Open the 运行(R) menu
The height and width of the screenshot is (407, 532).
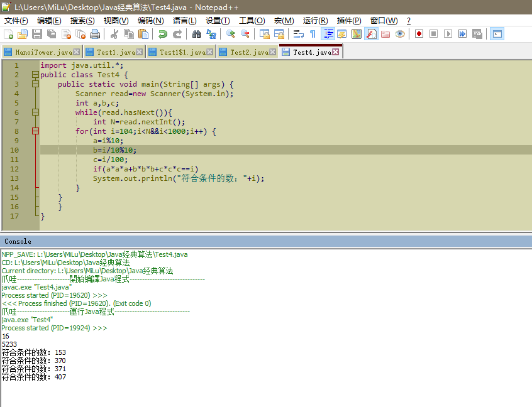coord(315,21)
